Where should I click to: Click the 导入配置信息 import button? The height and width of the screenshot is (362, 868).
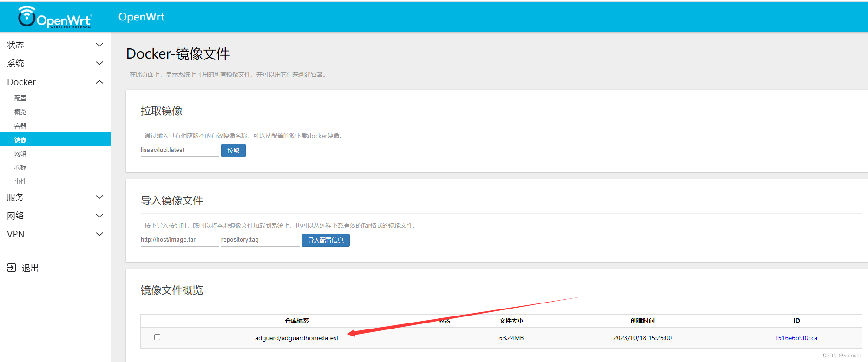point(326,240)
